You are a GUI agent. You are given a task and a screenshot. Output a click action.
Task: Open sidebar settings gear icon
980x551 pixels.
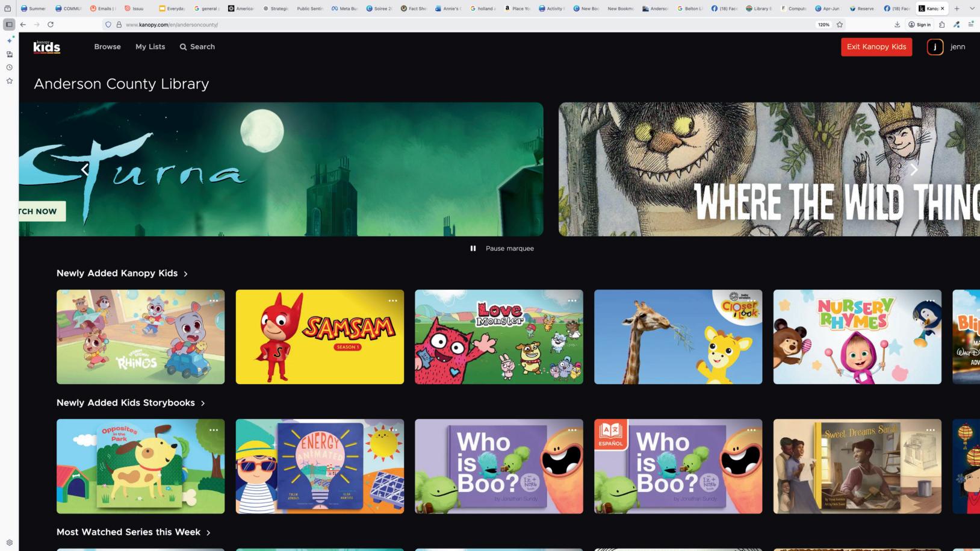(x=10, y=543)
